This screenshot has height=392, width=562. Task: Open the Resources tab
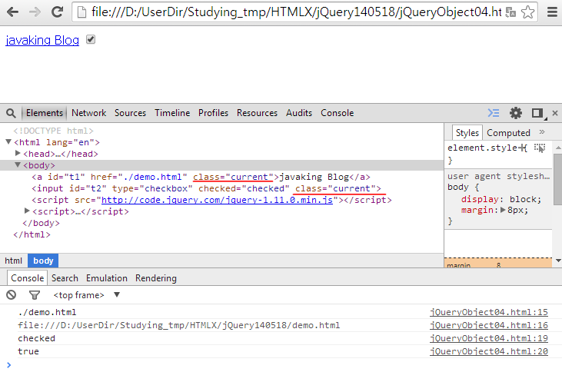tap(257, 113)
